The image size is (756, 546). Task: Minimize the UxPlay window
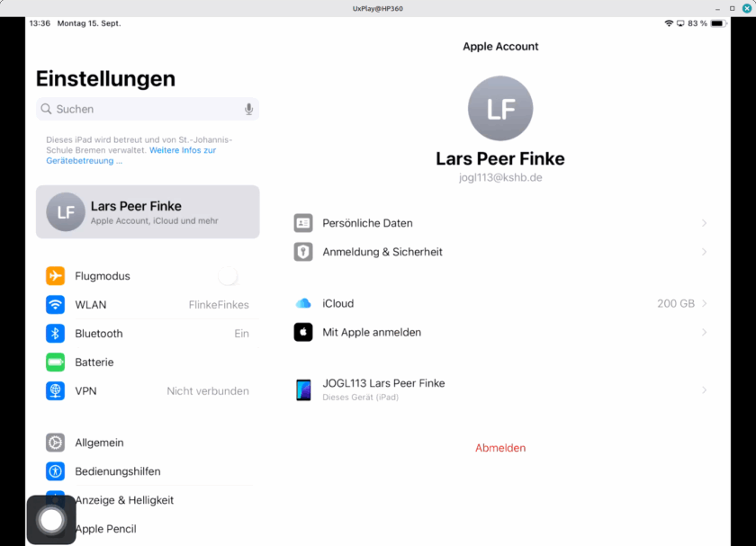coord(717,9)
